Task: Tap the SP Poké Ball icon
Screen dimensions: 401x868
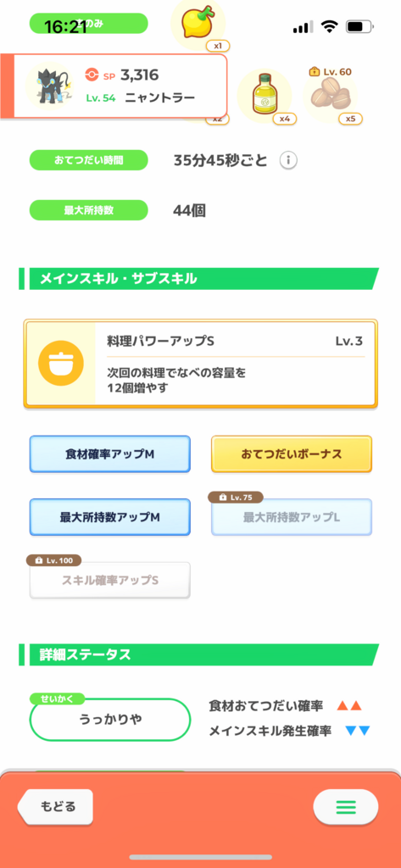Action: point(91,75)
